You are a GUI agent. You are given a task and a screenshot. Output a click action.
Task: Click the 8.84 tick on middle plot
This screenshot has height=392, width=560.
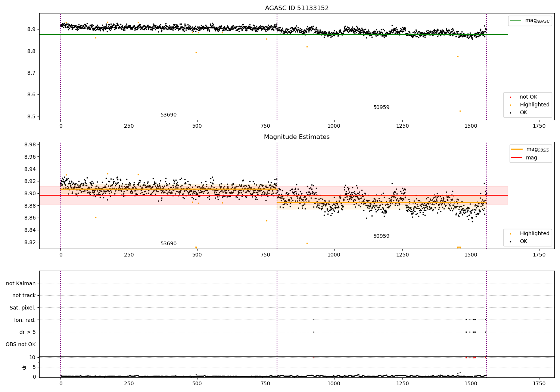click(x=30, y=230)
